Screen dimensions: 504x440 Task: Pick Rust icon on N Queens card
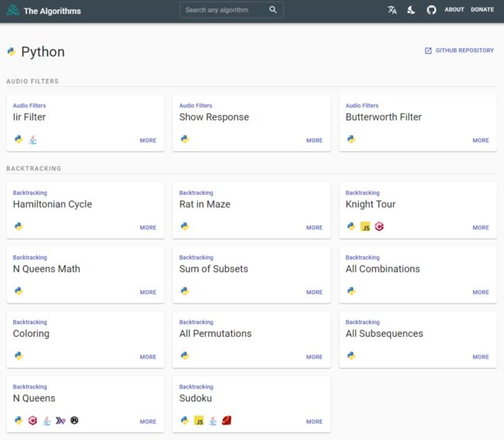click(74, 421)
